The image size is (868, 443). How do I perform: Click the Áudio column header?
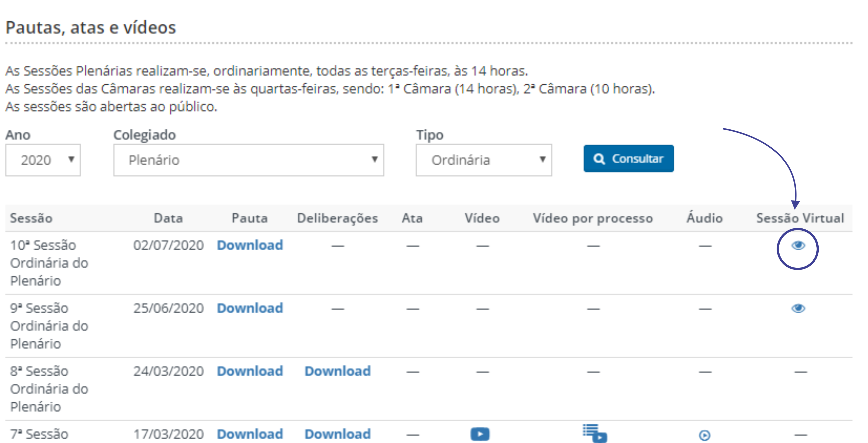click(x=705, y=218)
